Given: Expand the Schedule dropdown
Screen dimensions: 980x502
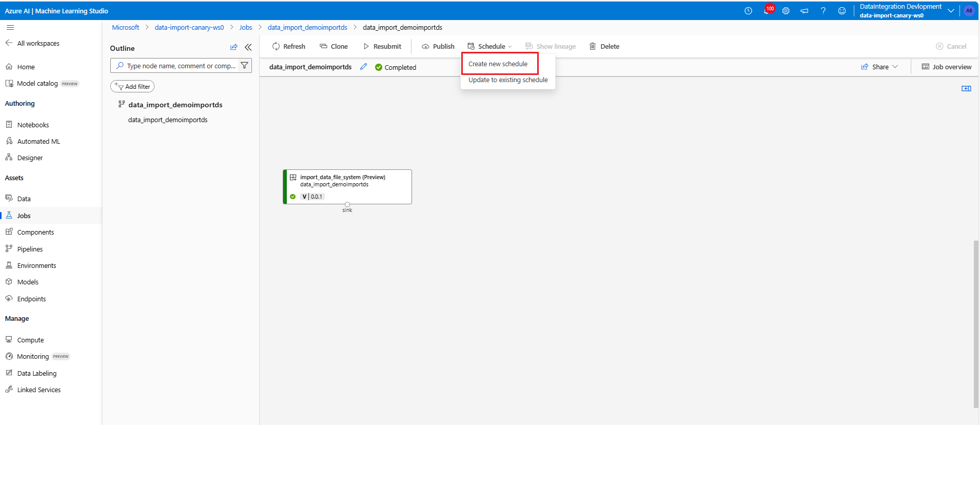Looking at the screenshot, I should click(490, 46).
